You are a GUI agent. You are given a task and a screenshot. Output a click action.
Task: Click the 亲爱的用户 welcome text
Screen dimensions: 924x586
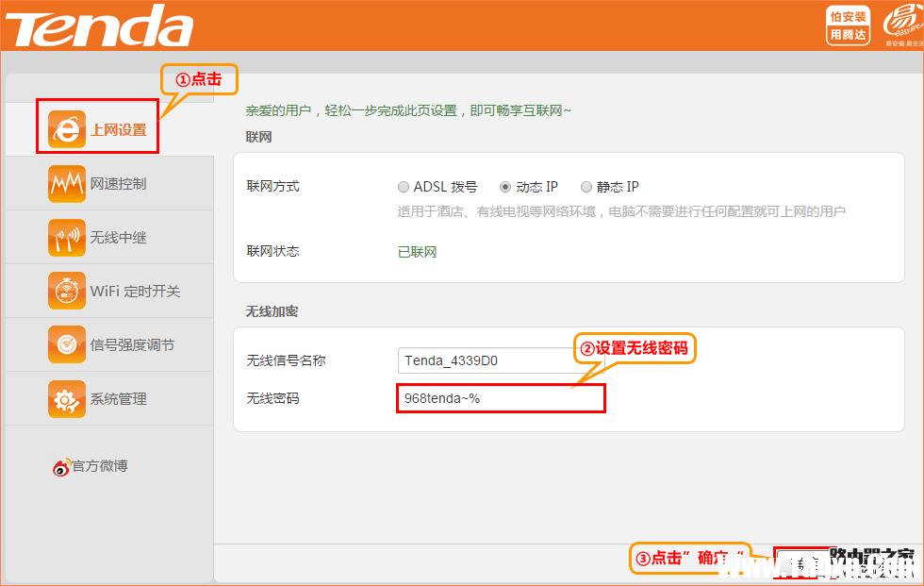coord(407,110)
